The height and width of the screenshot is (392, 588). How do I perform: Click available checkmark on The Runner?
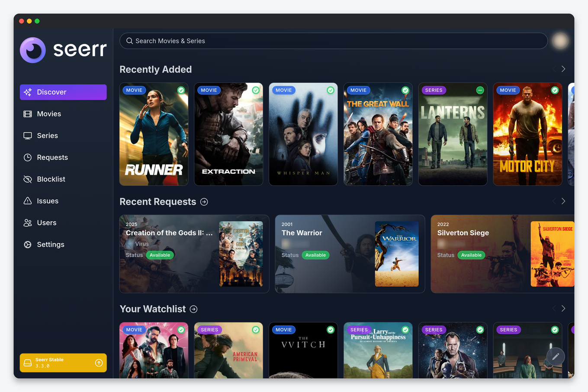tap(181, 90)
